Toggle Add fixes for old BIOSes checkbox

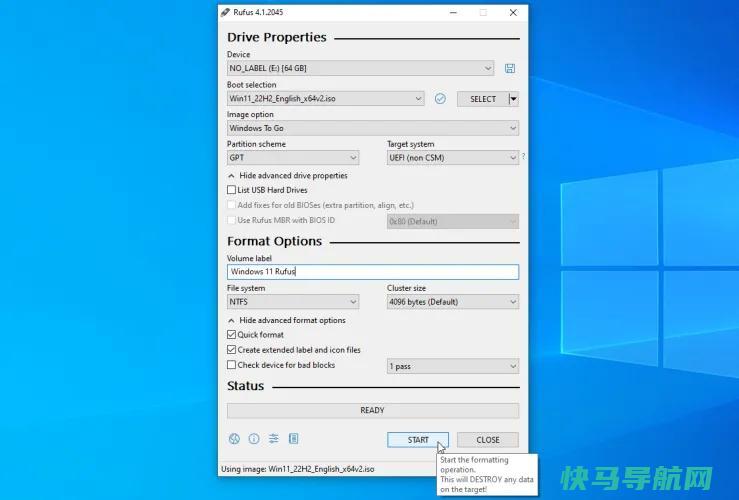[231, 205]
